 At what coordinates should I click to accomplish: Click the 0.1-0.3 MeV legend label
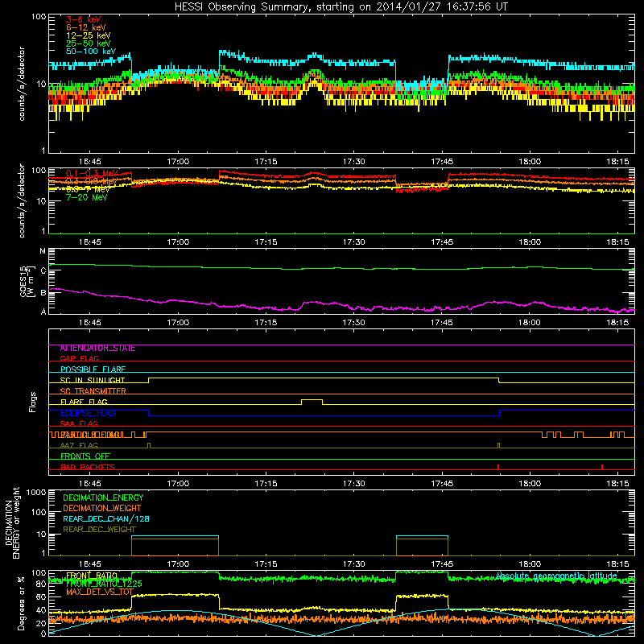[x=92, y=173]
